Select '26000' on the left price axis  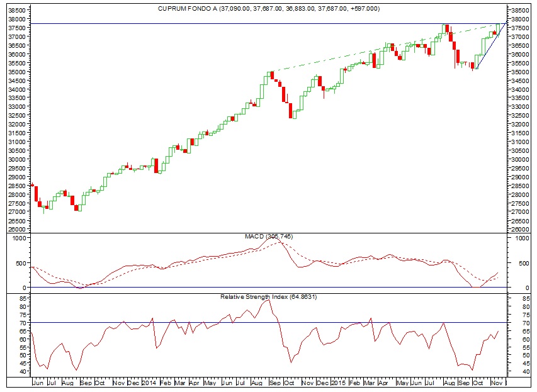click(x=17, y=230)
